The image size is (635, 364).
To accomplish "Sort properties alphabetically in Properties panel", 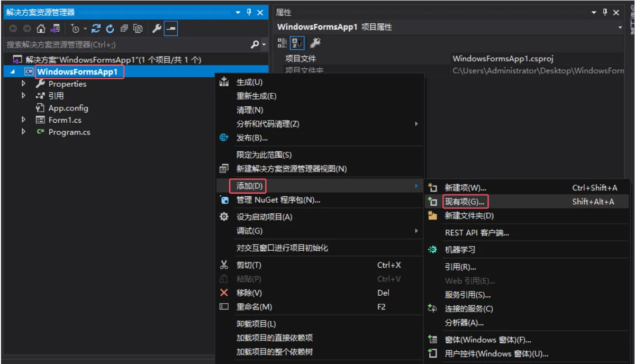I will point(297,42).
